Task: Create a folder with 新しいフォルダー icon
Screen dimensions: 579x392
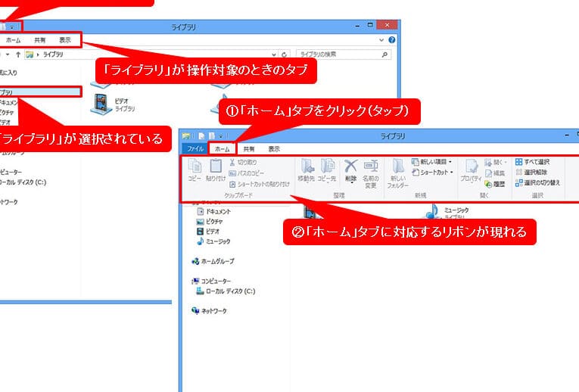Action: click(x=399, y=170)
